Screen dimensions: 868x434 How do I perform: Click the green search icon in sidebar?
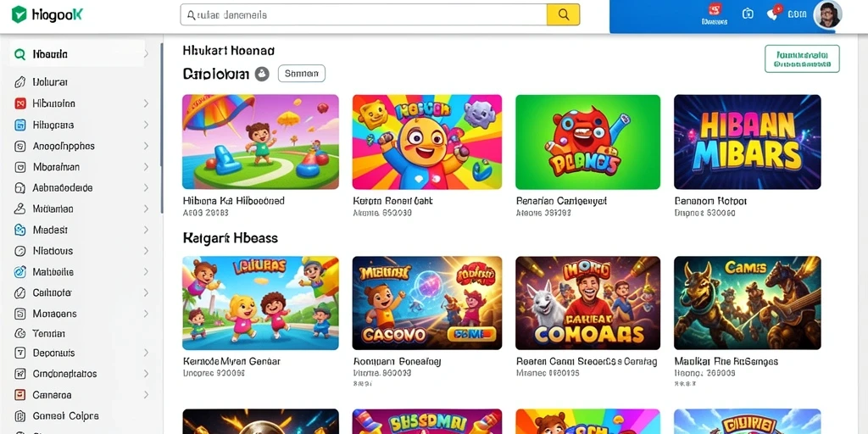[20, 54]
